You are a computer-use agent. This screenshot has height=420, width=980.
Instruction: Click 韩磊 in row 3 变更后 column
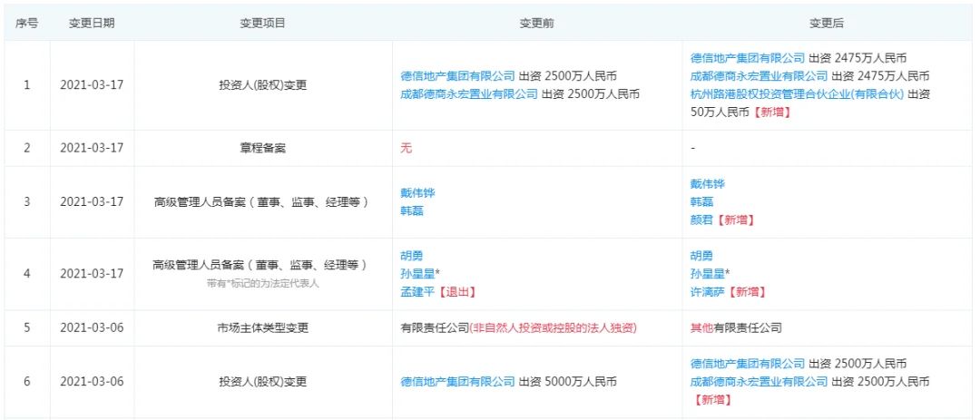click(x=701, y=202)
